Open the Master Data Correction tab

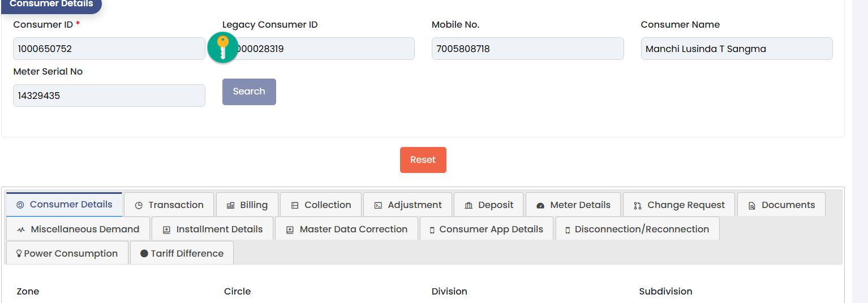346,229
